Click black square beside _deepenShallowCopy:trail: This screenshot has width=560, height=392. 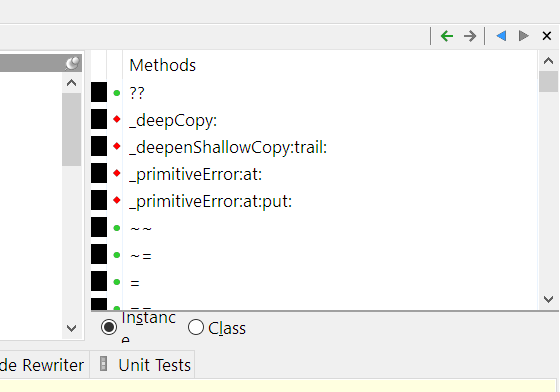point(99,146)
